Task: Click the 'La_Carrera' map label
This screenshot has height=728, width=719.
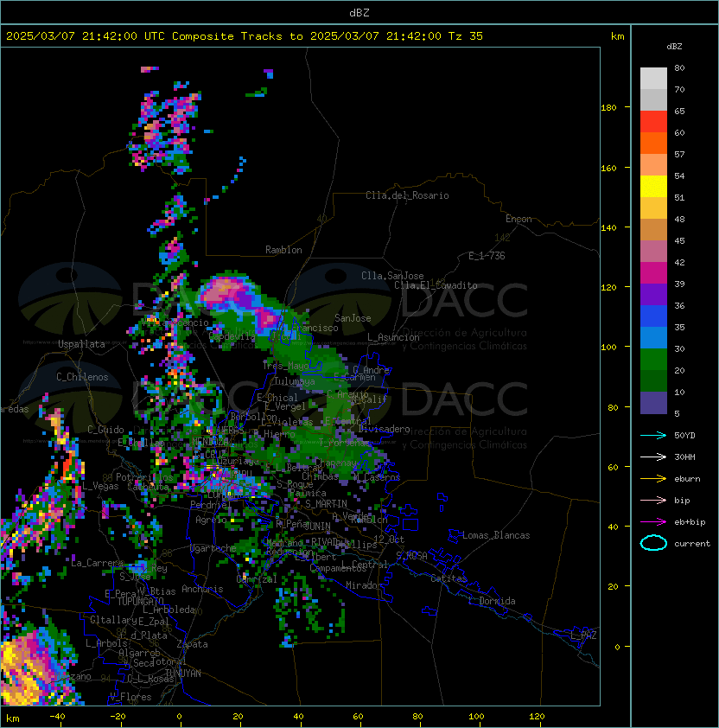Action: [x=97, y=563]
